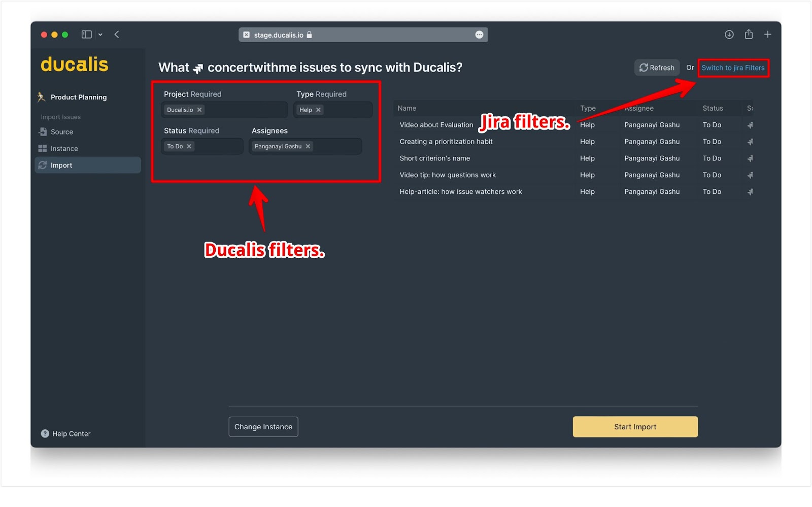Select Video tip: how questions work issue
Image resolution: width=812 pixels, height=507 pixels.
448,175
